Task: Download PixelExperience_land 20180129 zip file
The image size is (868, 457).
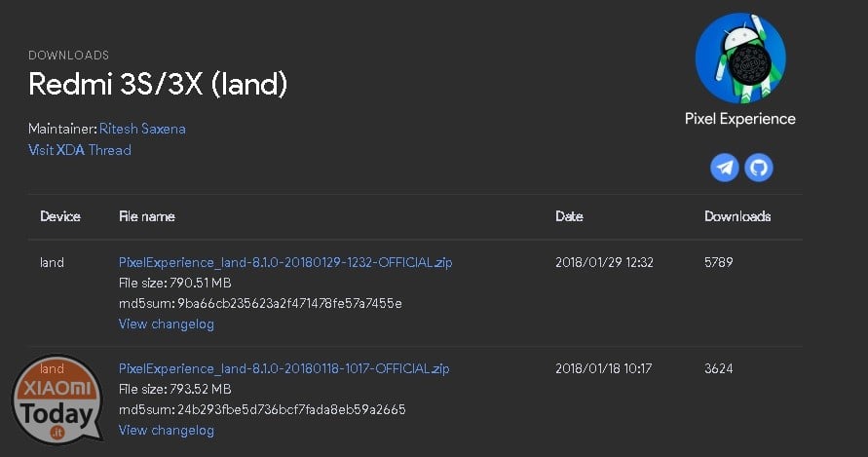Action: coord(285,262)
